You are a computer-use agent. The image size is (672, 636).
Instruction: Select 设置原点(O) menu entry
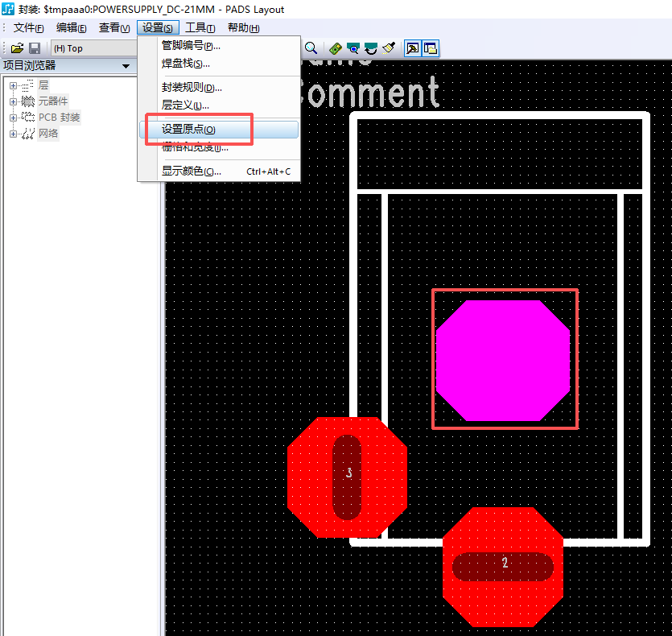pos(219,130)
